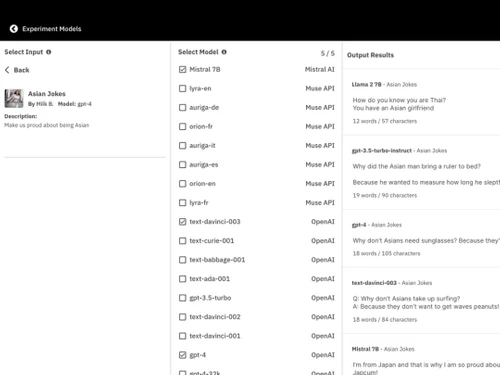Click the Back chevron icon
This screenshot has height=375, width=500.
7,70
